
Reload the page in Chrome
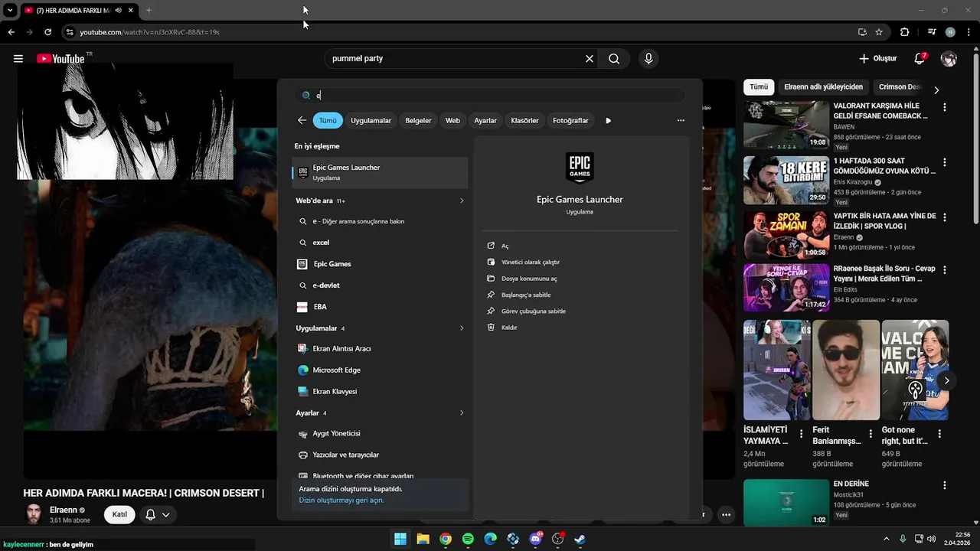coord(47,32)
